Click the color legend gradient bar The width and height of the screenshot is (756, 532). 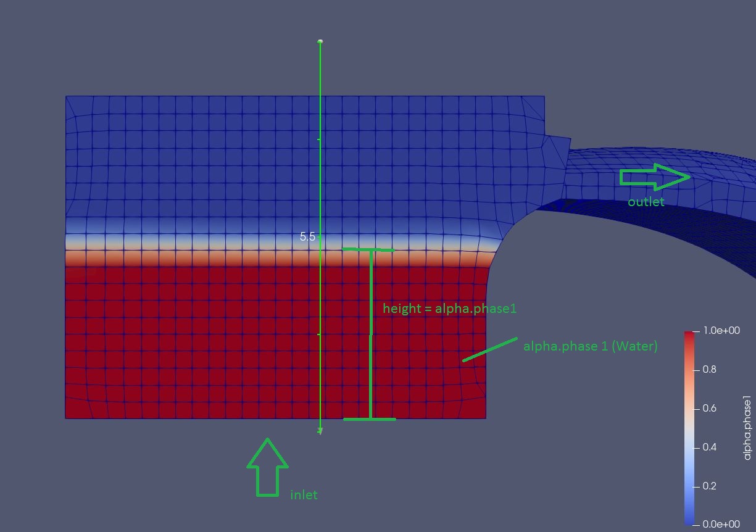689,427
